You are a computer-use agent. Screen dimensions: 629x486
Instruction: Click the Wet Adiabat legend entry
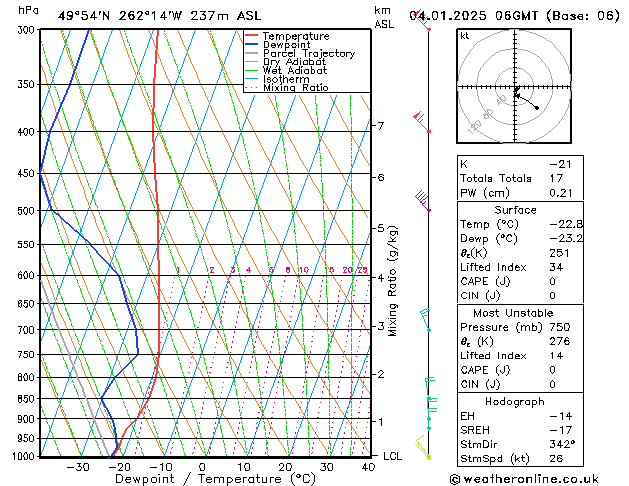(286, 70)
